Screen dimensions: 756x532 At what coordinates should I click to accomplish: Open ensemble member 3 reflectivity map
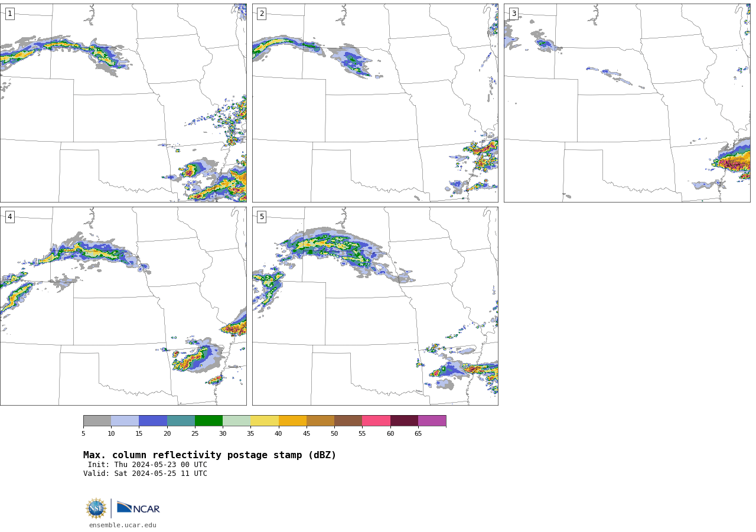click(627, 103)
